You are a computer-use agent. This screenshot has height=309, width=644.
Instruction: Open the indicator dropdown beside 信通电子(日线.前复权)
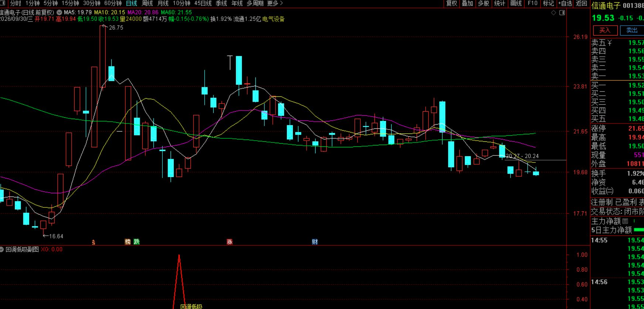coord(59,13)
